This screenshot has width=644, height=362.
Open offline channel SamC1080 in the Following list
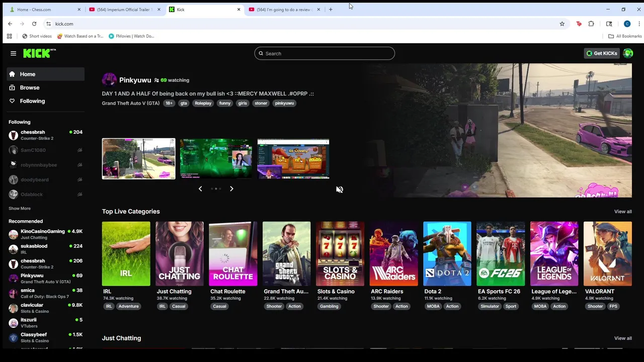pyautogui.click(x=46, y=150)
